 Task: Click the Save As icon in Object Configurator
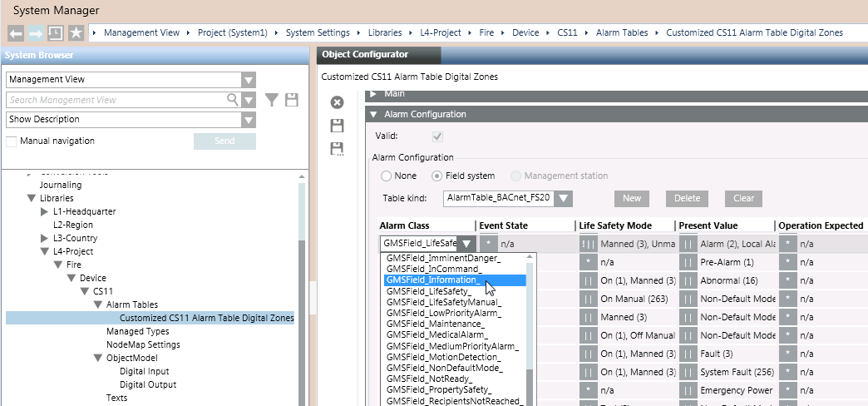click(337, 149)
